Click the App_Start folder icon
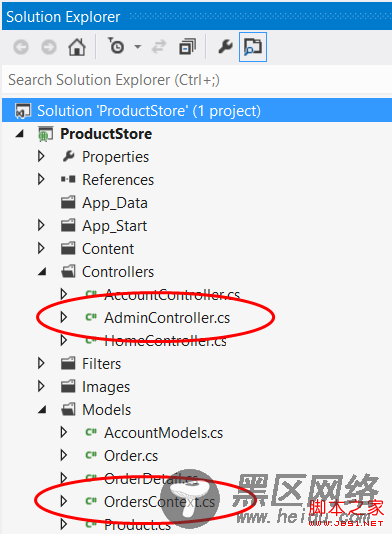392x534 pixels. [68, 225]
